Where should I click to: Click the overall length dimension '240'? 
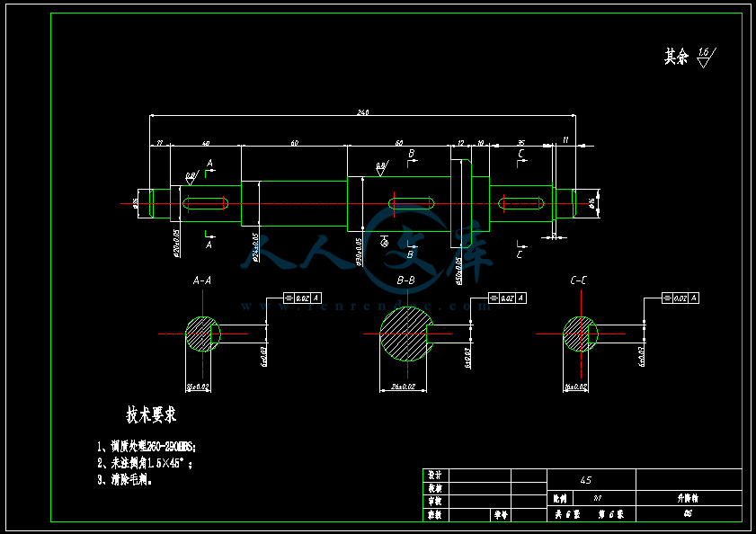(x=362, y=112)
